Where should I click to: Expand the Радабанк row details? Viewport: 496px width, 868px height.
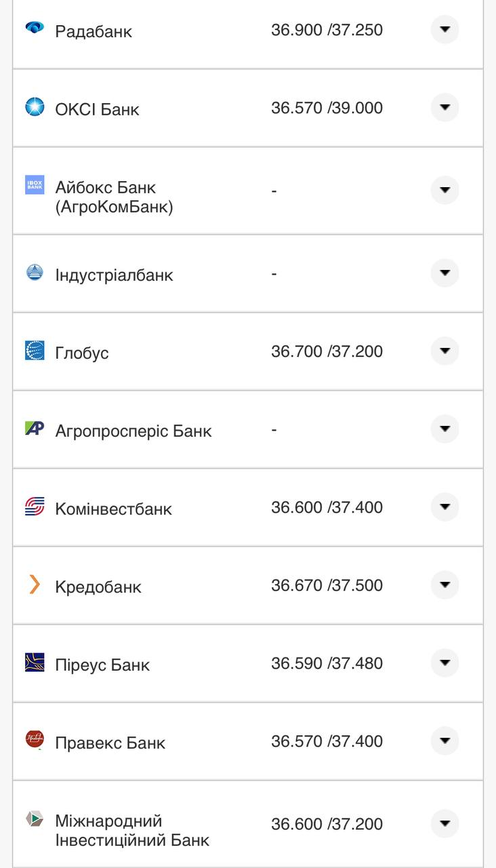tap(445, 30)
